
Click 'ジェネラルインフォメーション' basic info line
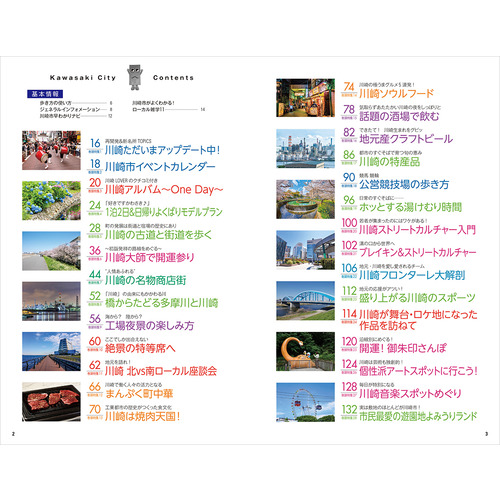click(76, 109)
